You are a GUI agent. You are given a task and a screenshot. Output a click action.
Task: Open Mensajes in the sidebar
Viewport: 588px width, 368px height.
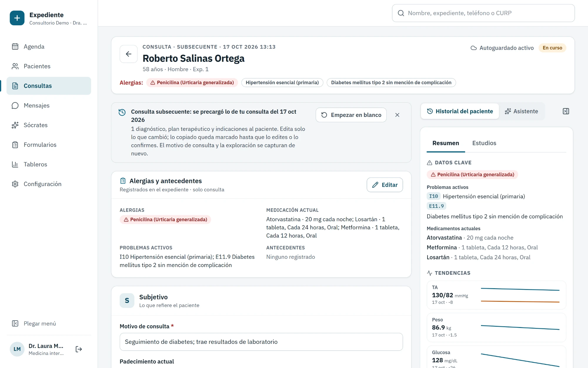[49, 105]
